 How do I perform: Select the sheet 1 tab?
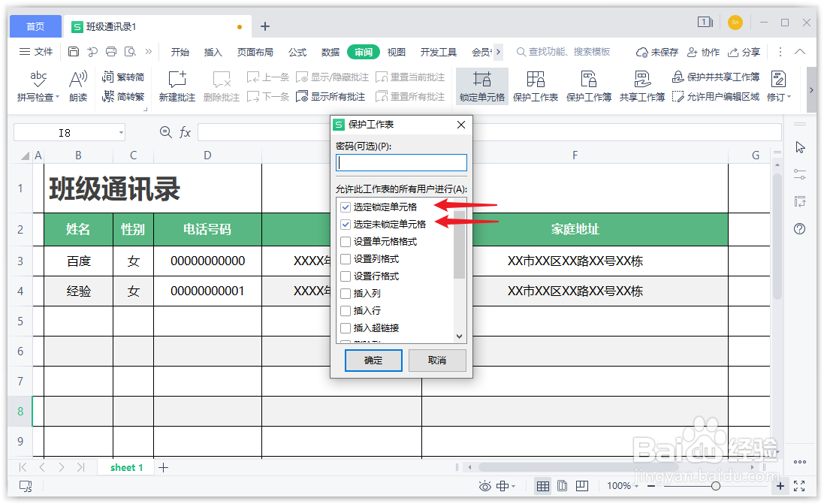(x=127, y=468)
